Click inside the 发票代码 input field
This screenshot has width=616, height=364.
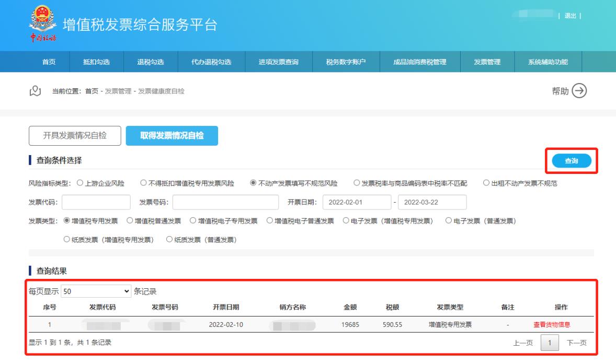pyautogui.click(x=96, y=202)
